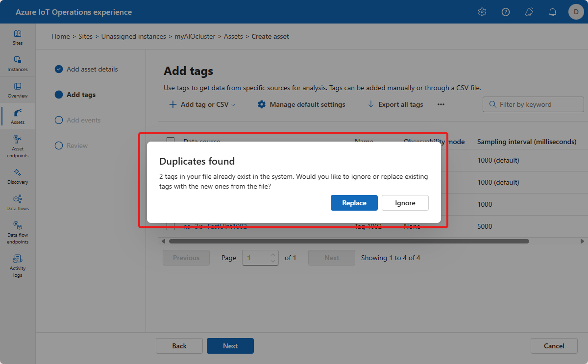Open Overview in the sidebar
The image size is (588, 364).
coord(18,90)
